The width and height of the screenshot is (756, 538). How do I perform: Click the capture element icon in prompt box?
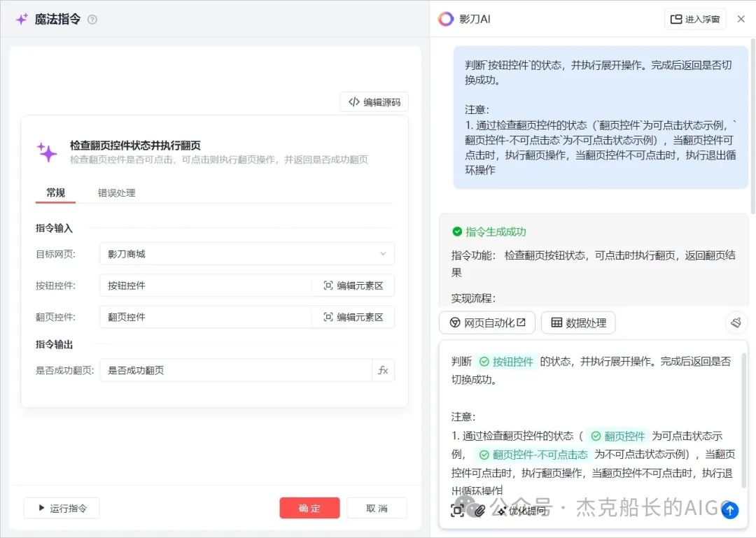click(457, 511)
